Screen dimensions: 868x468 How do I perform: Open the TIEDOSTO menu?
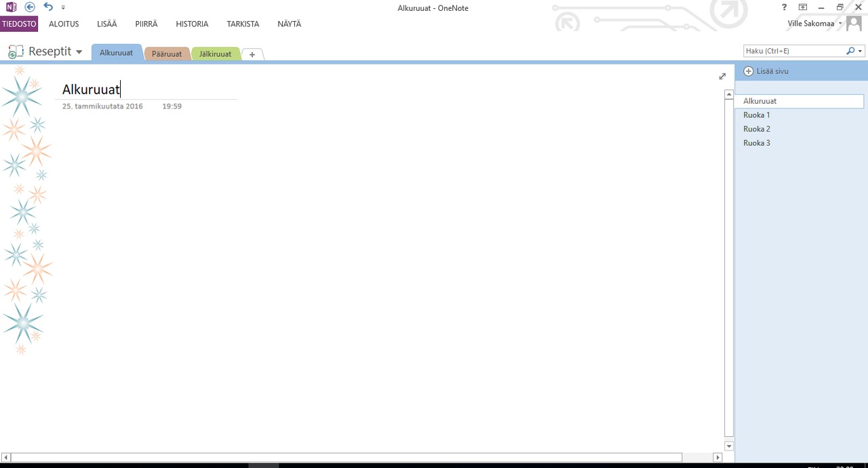pyautogui.click(x=19, y=24)
